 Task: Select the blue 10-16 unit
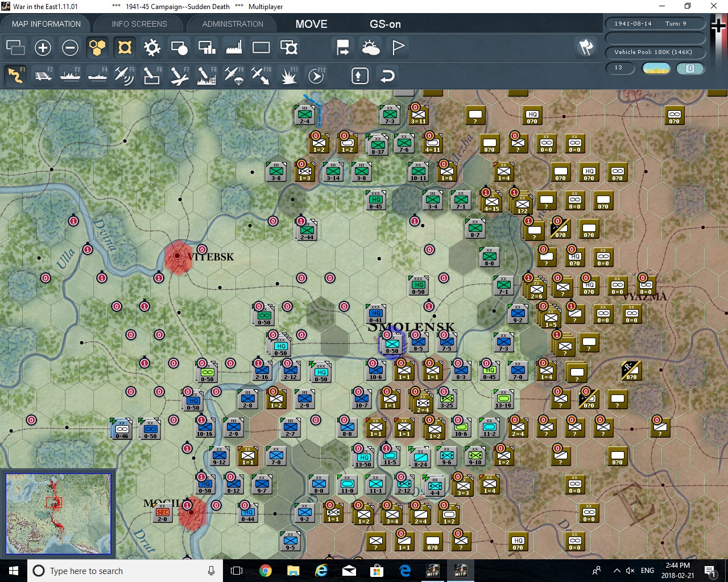pyautogui.click(x=204, y=428)
